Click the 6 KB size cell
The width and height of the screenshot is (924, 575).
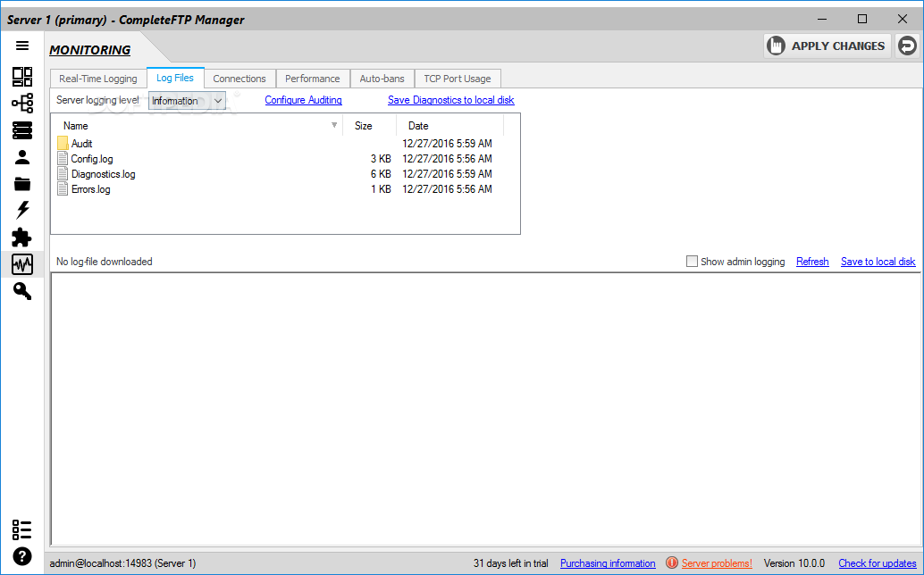click(x=381, y=173)
